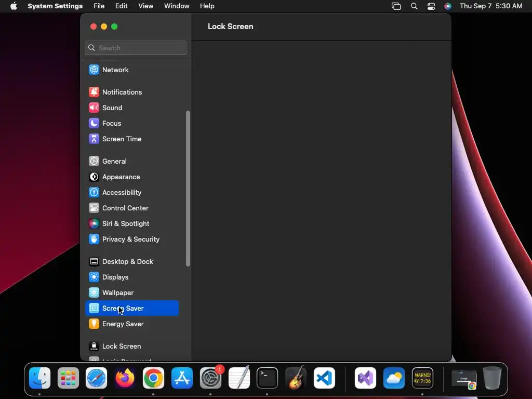Screen dimensions: 532x399
Task: Launch Safari from the Dock
Action: (96, 378)
